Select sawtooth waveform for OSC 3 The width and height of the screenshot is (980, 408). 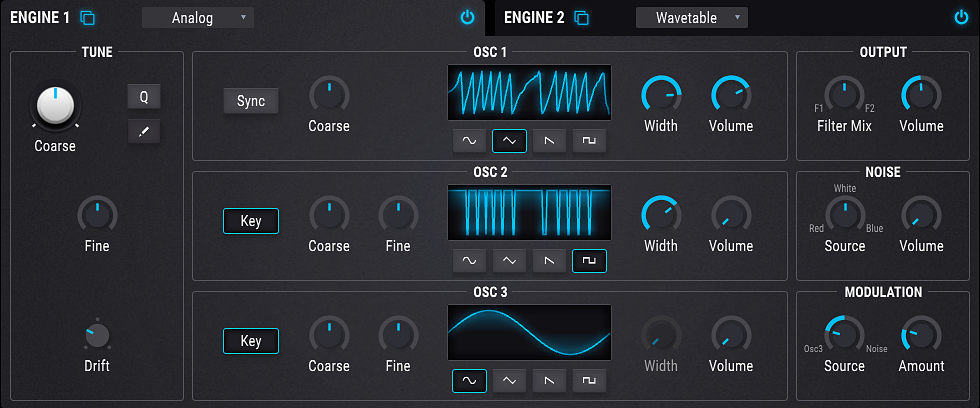(549, 381)
